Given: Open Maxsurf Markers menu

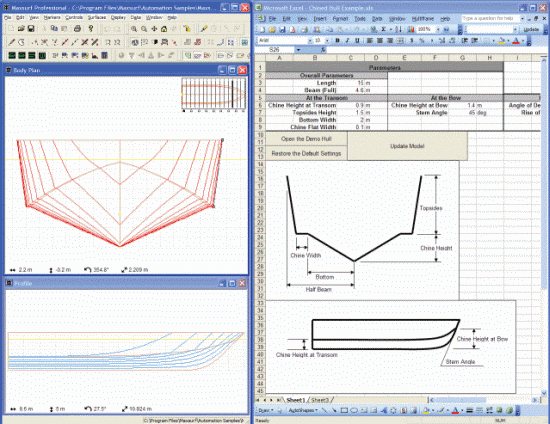Looking at the screenshot, I should [x=52, y=17].
